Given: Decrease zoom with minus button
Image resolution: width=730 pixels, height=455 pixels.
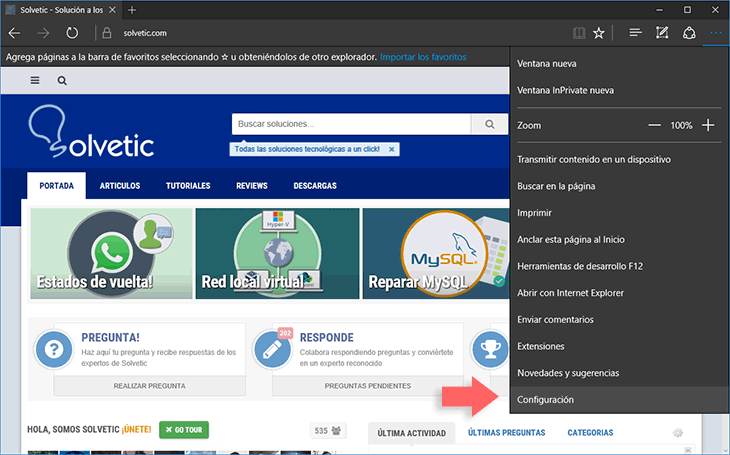Looking at the screenshot, I should 654,125.
